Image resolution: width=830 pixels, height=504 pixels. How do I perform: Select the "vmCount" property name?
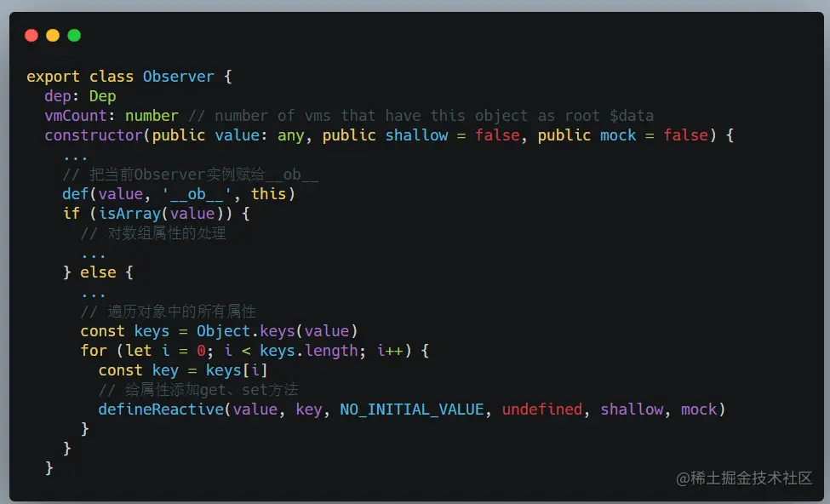pos(76,116)
